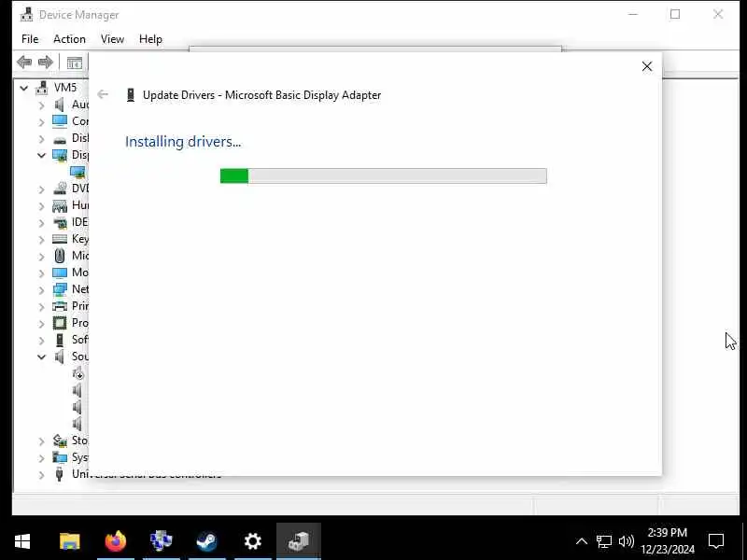Click the driver installation progress bar
747x560 pixels.
click(x=384, y=175)
